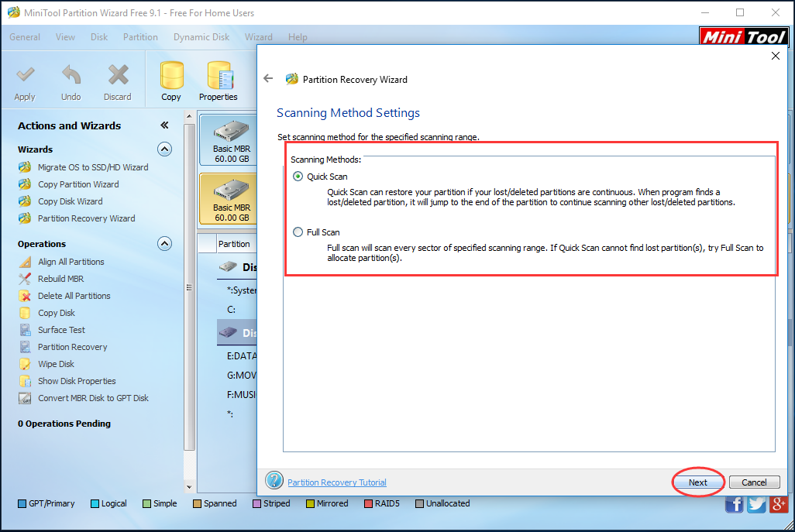
Task: Open the General menu
Action: click(x=25, y=37)
